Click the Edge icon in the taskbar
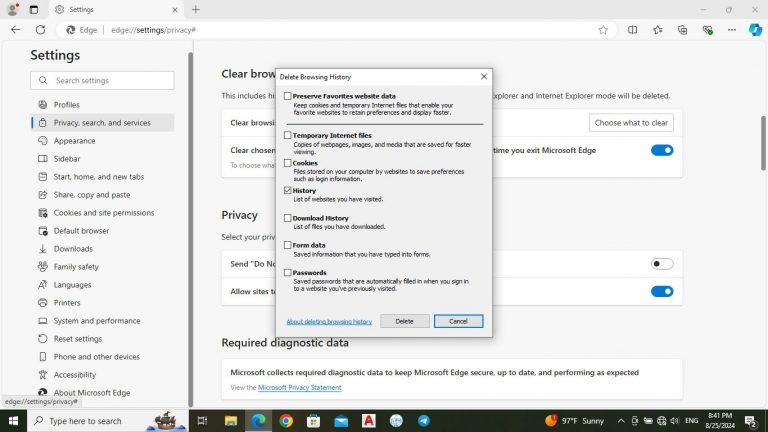 click(x=258, y=421)
